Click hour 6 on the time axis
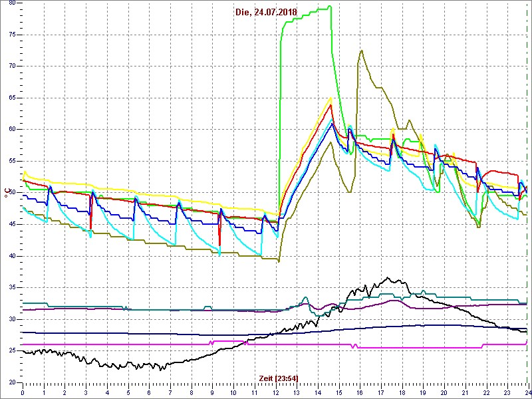Image resolution: width=532 pixels, height=399 pixels. pyautogui.click(x=149, y=393)
